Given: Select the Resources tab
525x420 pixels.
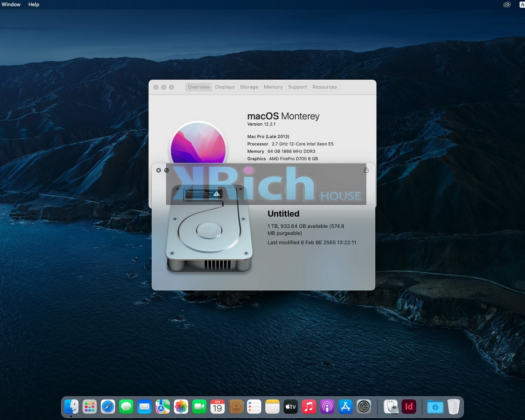Looking at the screenshot, I should (x=324, y=87).
